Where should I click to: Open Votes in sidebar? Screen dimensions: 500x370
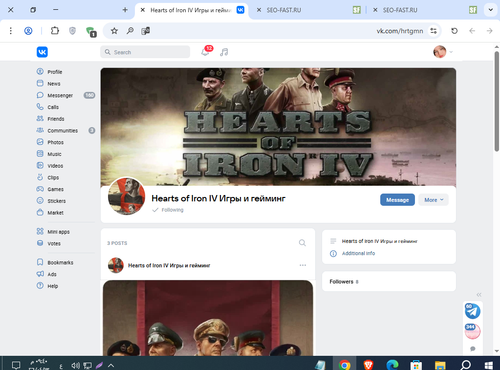tap(54, 243)
